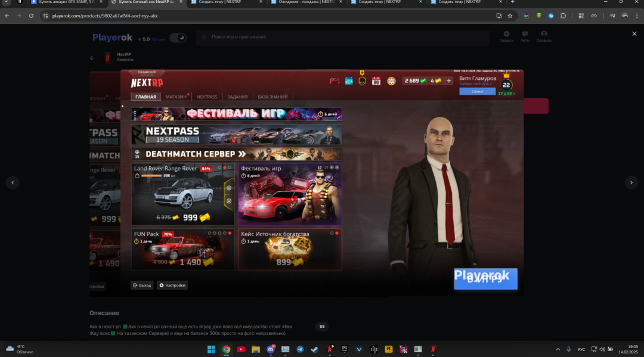Open the DEATHMATCH СЕРВЕР banner
The image size is (644, 357).
click(237, 154)
